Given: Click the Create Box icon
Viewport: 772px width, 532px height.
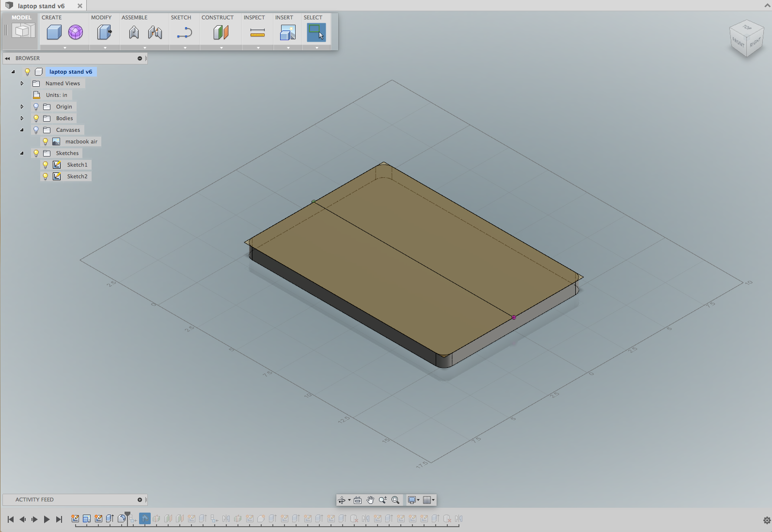Looking at the screenshot, I should click(54, 32).
